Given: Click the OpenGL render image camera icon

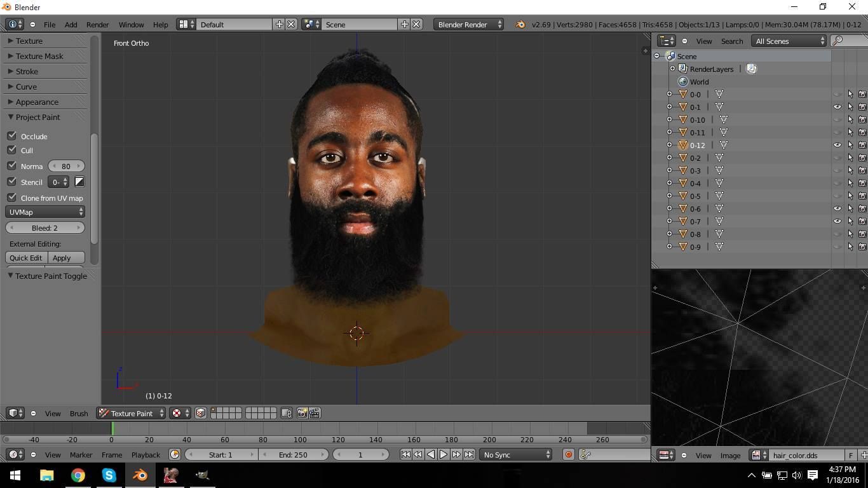Looking at the screenshot, I should coord(302,413).
